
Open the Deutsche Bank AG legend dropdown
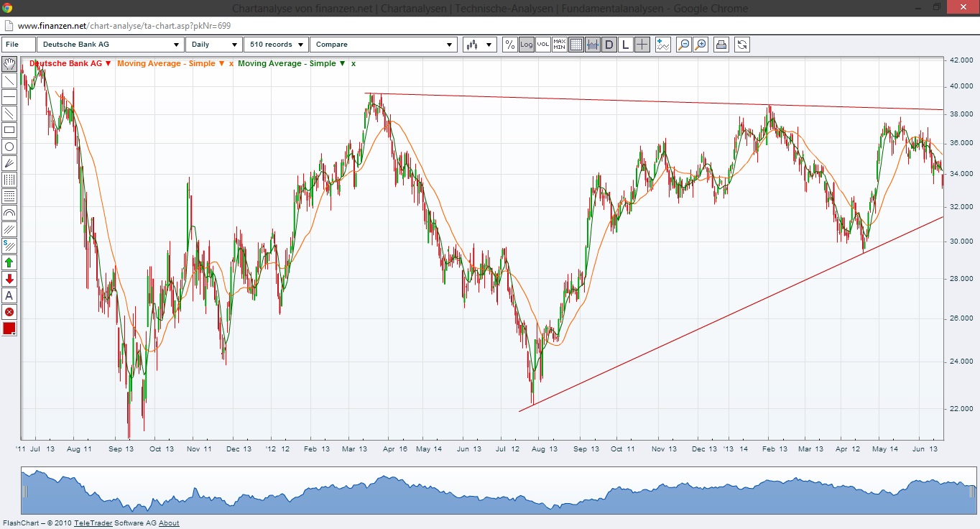coord(108,63)
